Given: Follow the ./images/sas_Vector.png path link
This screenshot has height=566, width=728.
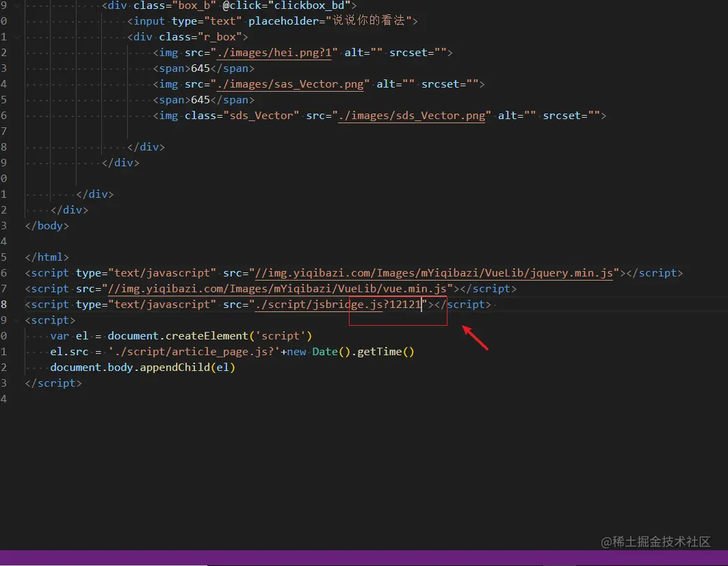Looking at the screenshot, I should coord(290,84).
